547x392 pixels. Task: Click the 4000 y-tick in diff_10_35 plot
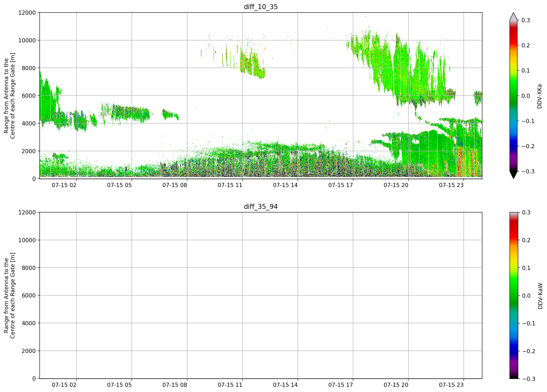pyautogui.click(x=29, y=123)
